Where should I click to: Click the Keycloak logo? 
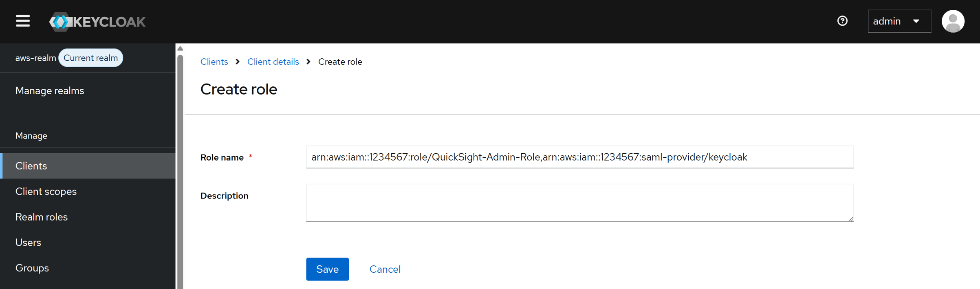[97, 22]
